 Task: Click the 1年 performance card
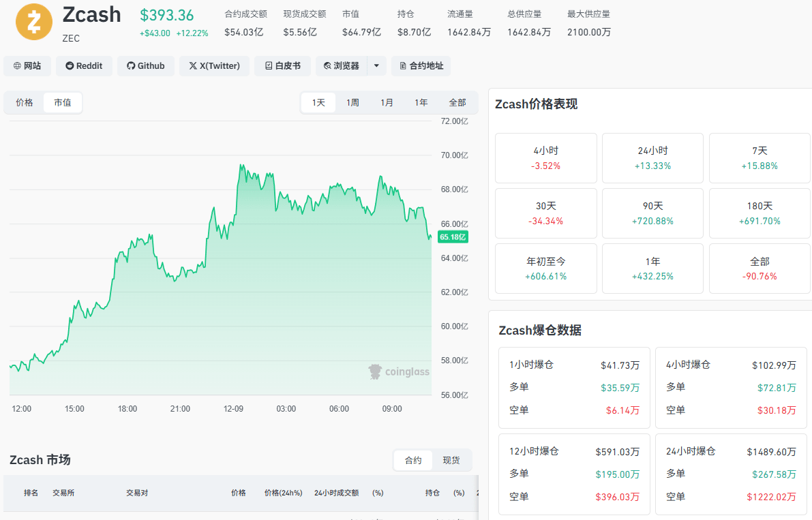point(652,269)
